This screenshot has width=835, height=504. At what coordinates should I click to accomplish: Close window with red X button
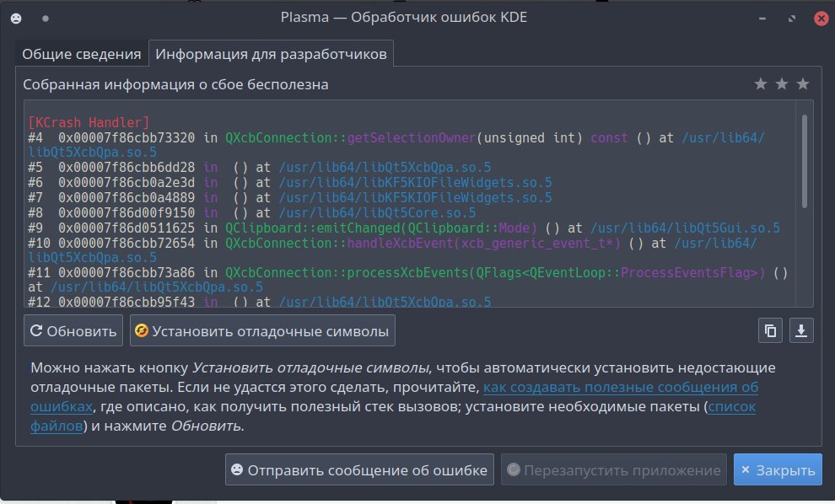point(822,19)
